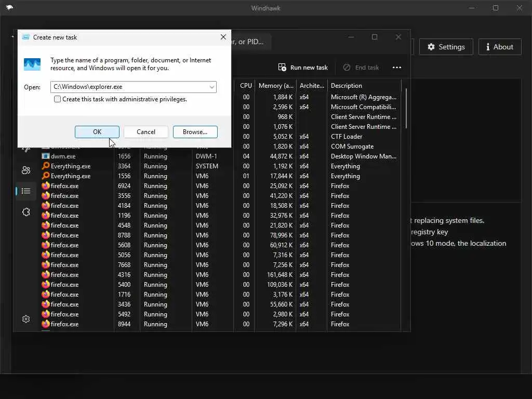
Task: Click Run new task in Task Manager
Action: click(303, 68)
